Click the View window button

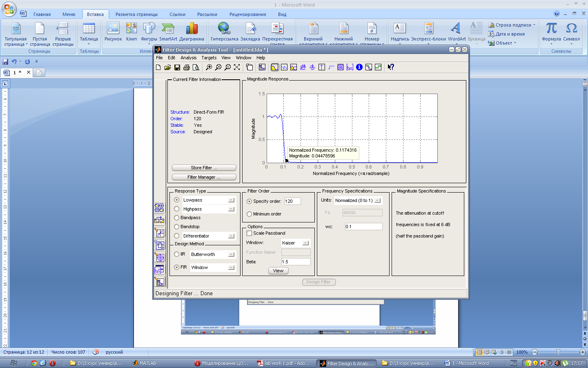tap(278, 271)
